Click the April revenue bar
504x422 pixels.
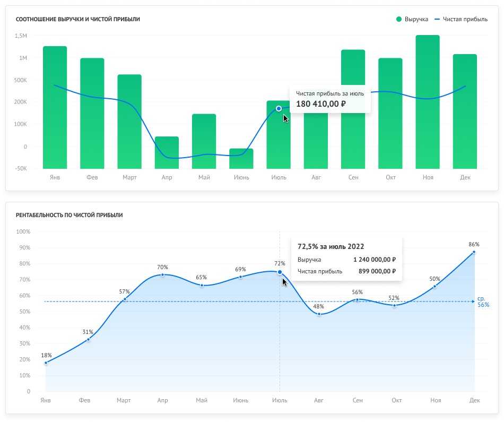click(x=167, y=152)
